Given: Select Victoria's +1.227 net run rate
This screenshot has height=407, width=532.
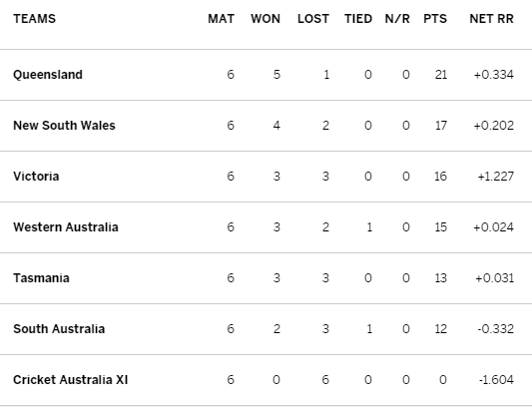Looking at the screenshot, I should [x=495, y=177].
